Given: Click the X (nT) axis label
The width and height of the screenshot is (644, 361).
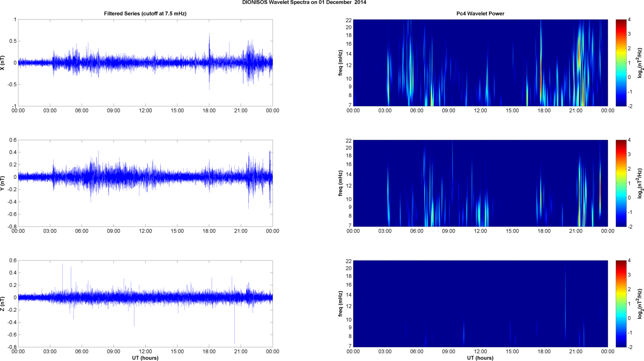Looking at the screenshot, I should coord(3,63).
